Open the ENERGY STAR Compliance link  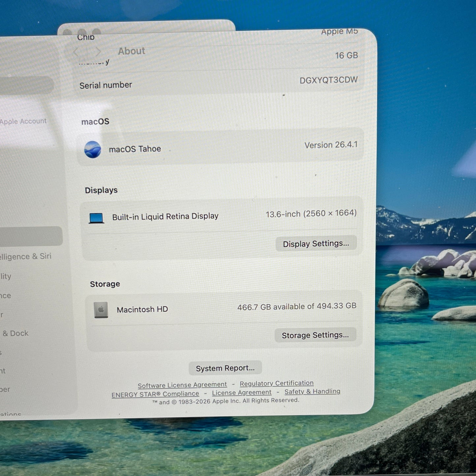tap(155, 394)
